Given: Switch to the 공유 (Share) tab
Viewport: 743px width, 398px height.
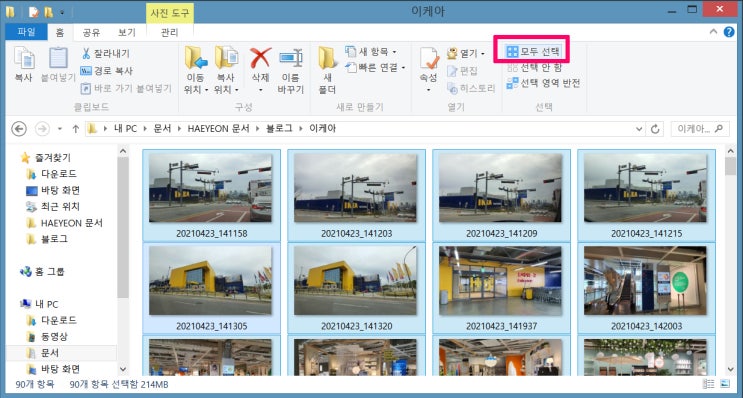Looking at the screenshot, I should 91,32.
